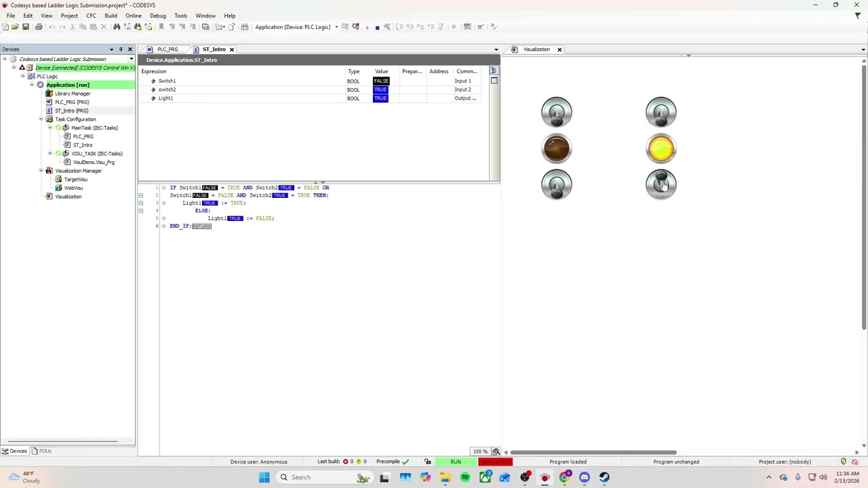Click the RUN status indicator
This screenshot has width=868, height=488.
[456, 462]
